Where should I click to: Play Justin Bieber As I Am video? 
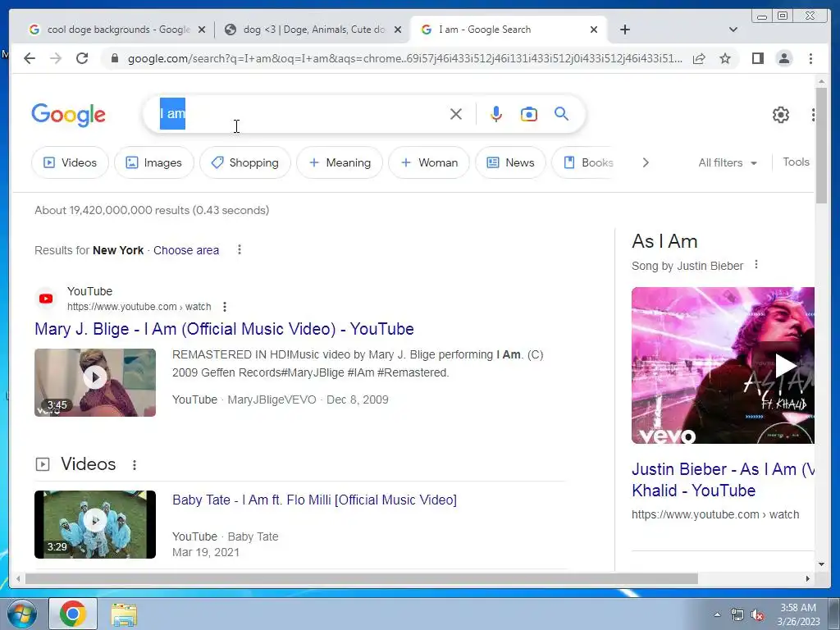point(723,365)
